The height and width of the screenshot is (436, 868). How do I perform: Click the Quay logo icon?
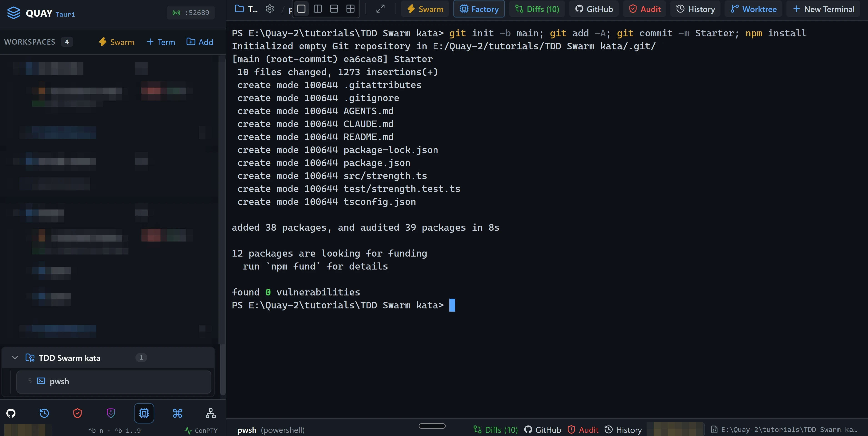click(14, 13)
